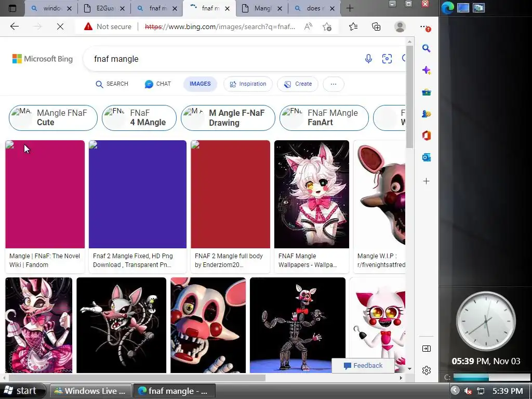Screen dimensions: 532x399
Task: Switch to the Mangl document tab
Action: (x=262, y=8)
